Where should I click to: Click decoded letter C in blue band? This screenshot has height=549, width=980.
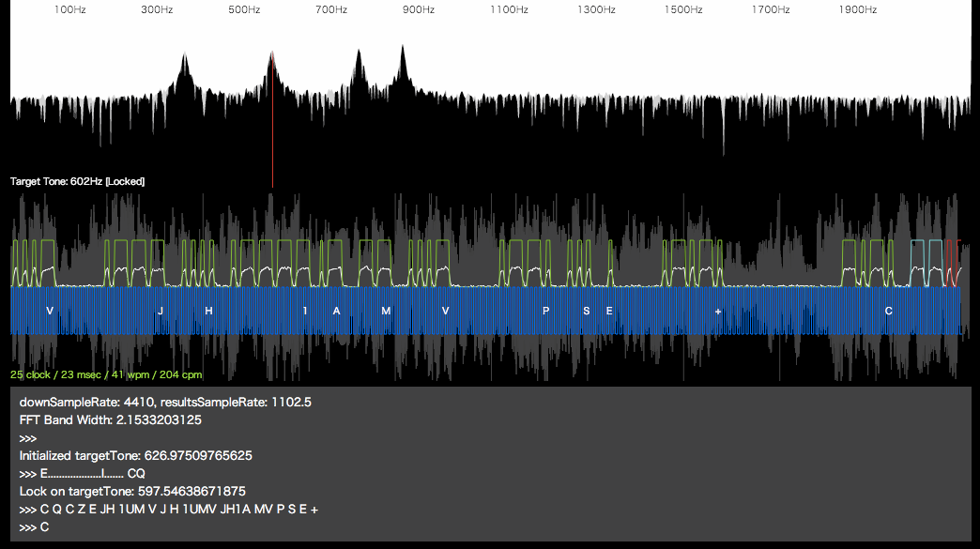pos(888,311)
